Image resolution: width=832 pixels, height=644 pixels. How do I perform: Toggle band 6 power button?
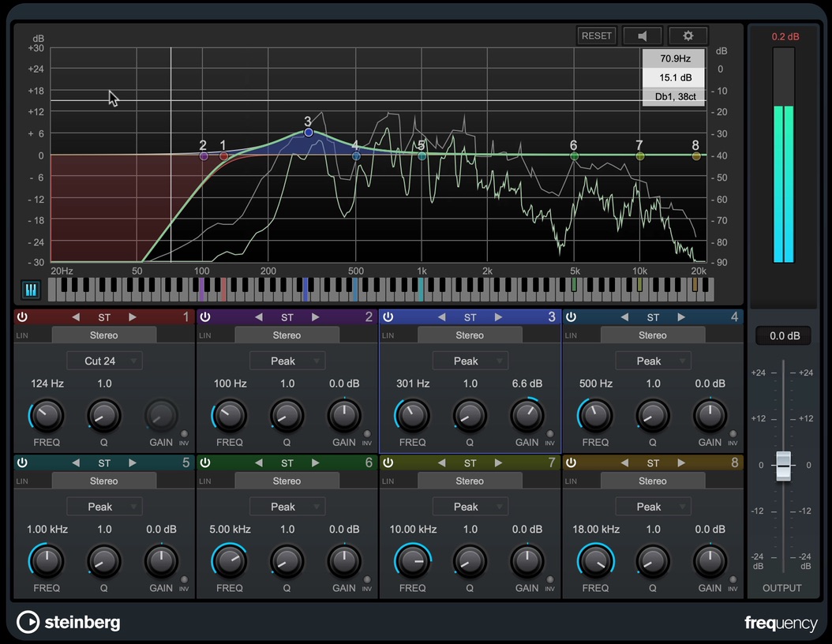pyautogui.click(x=204, y=462)
